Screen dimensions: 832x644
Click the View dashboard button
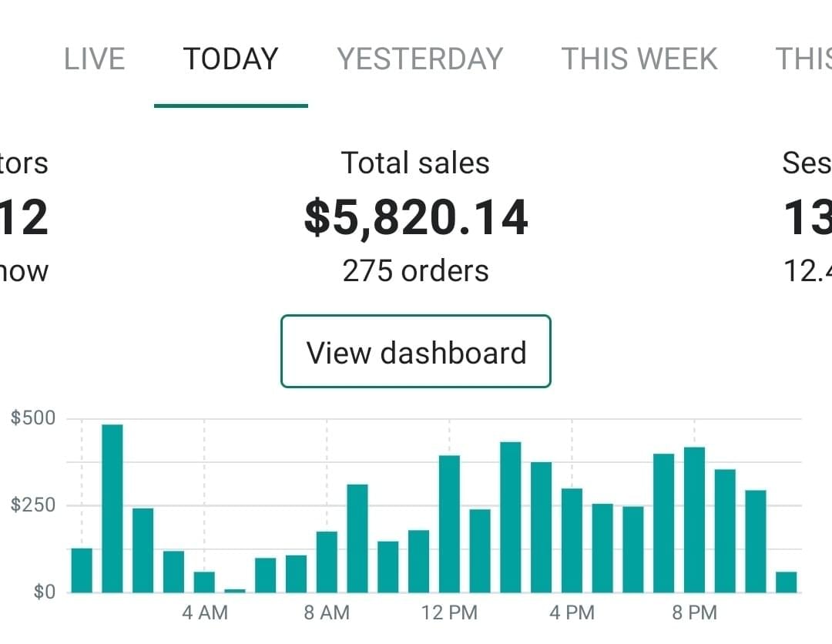coord(416,352)
